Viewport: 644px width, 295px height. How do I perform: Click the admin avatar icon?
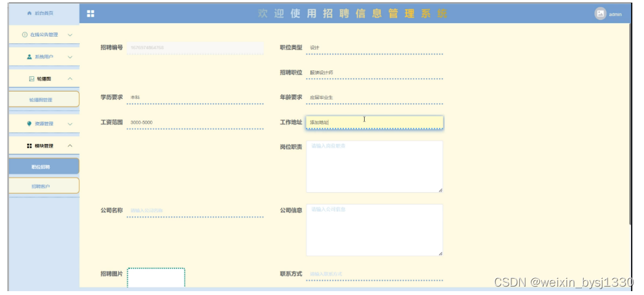pos(600,14)
